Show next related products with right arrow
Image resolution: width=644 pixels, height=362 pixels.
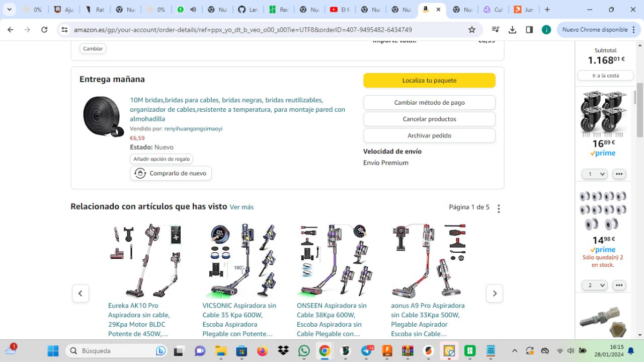tap(494, 294)
